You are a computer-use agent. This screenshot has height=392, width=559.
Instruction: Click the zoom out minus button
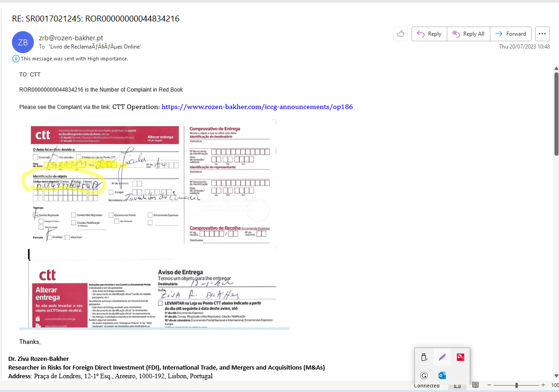click(x=489, y=385)
